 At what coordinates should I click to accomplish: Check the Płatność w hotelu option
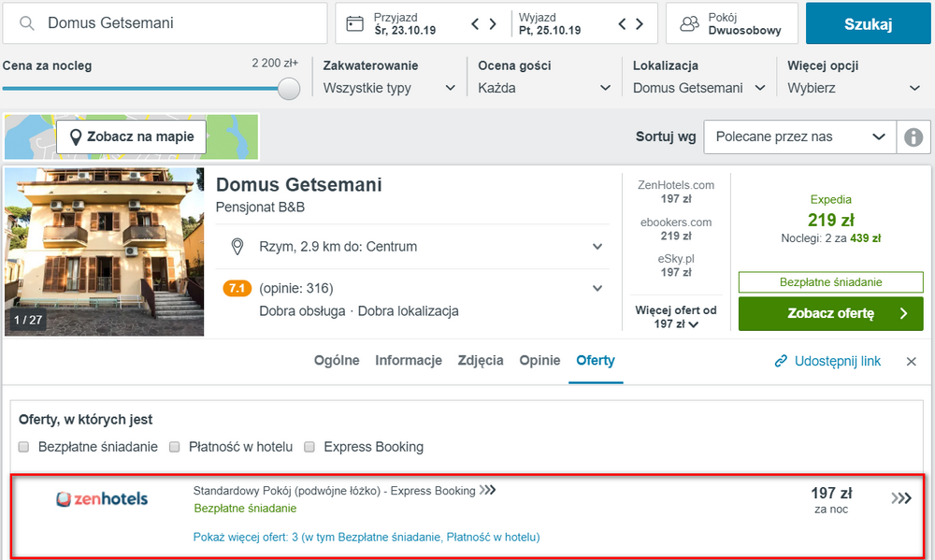point(175,447)
